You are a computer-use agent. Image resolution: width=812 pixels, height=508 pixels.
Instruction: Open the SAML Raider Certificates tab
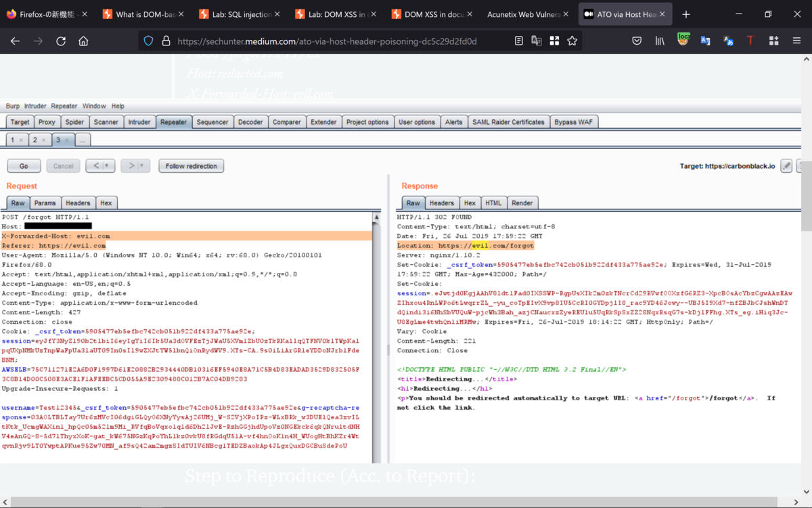[x=508, y=122]
